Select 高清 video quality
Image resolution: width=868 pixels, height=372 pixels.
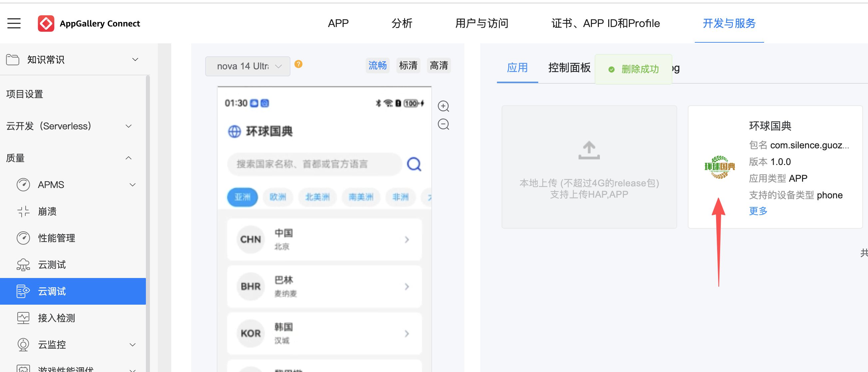[438, 65]
